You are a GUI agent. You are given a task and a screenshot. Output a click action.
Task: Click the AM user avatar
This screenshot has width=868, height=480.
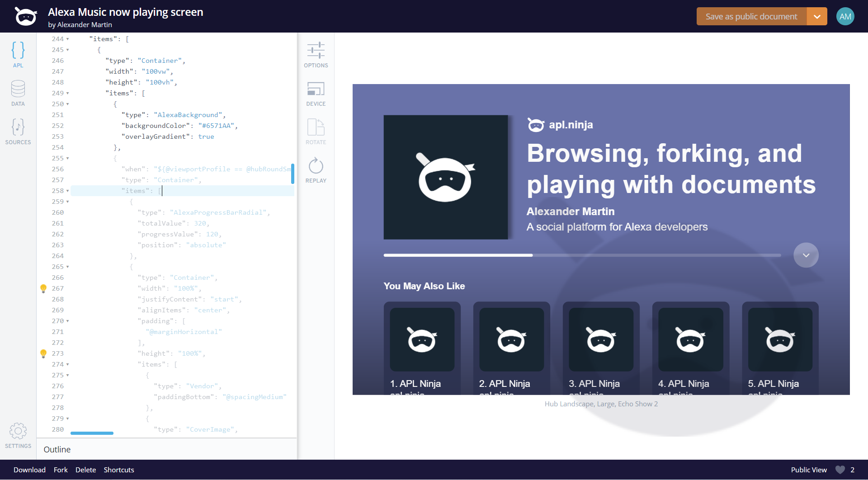[845, 16]
